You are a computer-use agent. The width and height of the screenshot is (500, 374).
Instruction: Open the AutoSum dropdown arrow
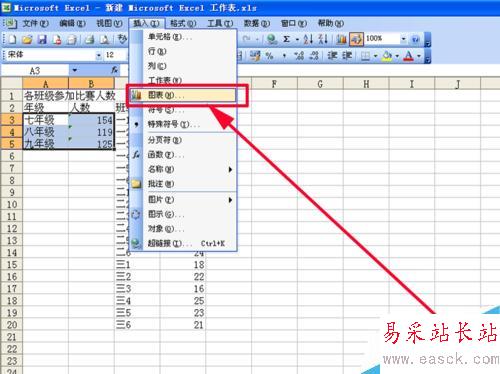[x=297, y=39]
